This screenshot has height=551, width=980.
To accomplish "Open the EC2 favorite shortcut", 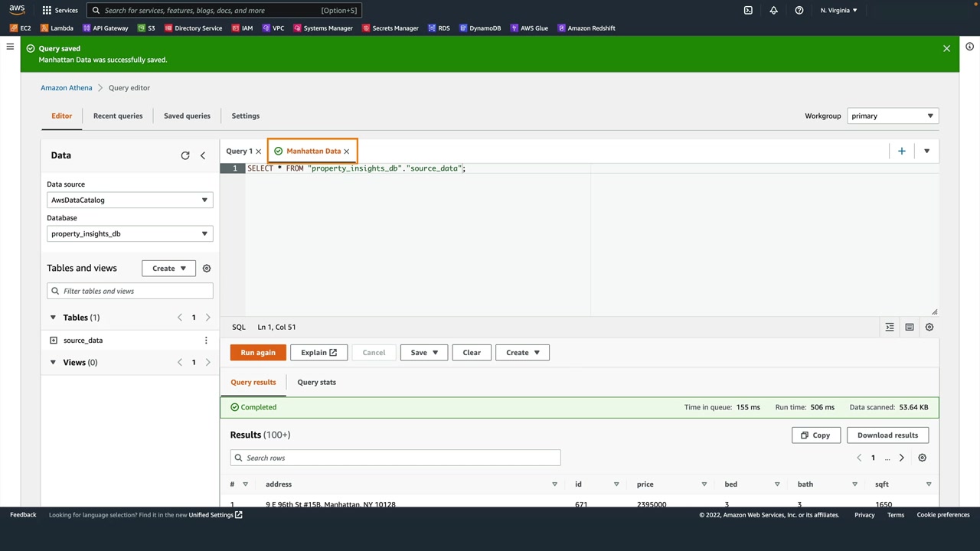I will (21, 28).
